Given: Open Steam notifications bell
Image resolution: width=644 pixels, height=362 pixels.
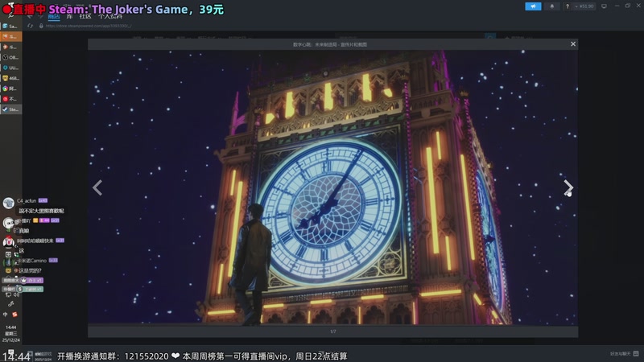Looking at the screenshot, I should tap(552, 6).
